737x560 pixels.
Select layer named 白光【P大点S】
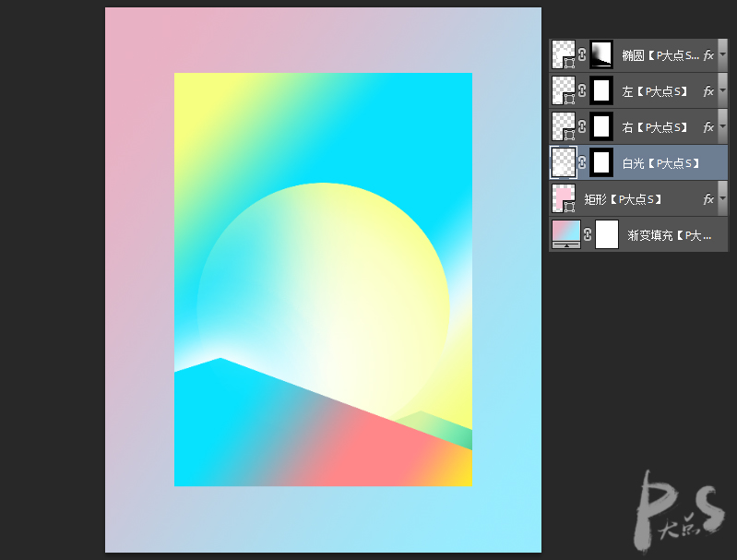coord(660,163)
